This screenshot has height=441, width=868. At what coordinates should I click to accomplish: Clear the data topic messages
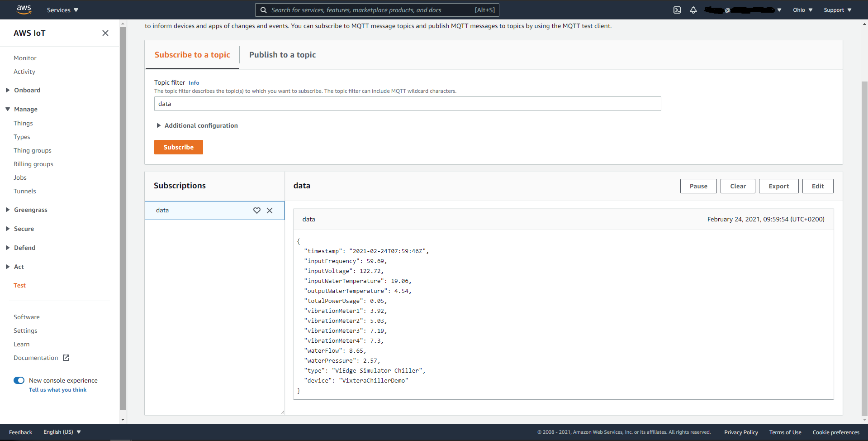coord(738,186)
